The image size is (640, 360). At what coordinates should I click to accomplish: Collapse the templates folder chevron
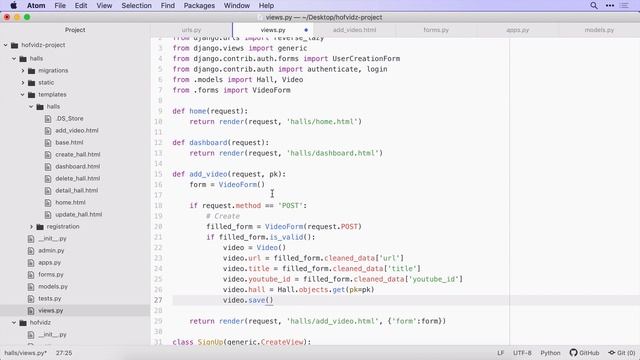(22, 95)
